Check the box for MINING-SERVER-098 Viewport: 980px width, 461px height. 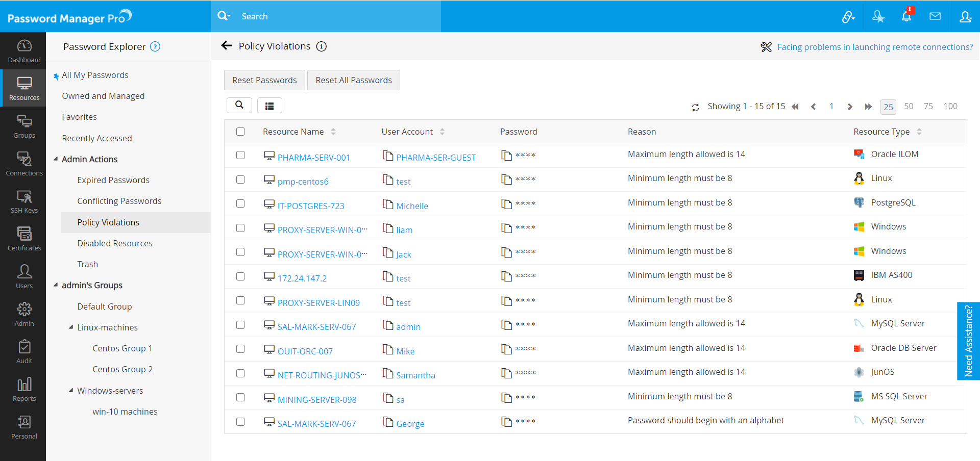pos(240,397)
